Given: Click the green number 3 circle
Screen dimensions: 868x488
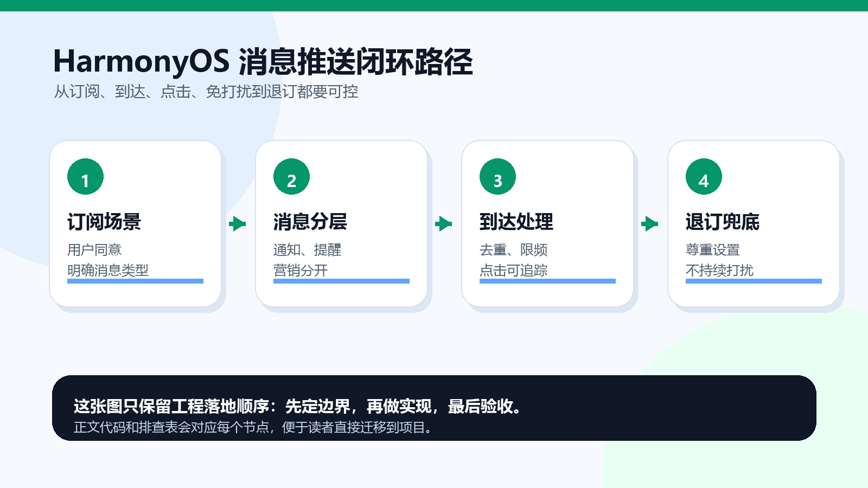Looking at the screenshot, I should point(497,176).
